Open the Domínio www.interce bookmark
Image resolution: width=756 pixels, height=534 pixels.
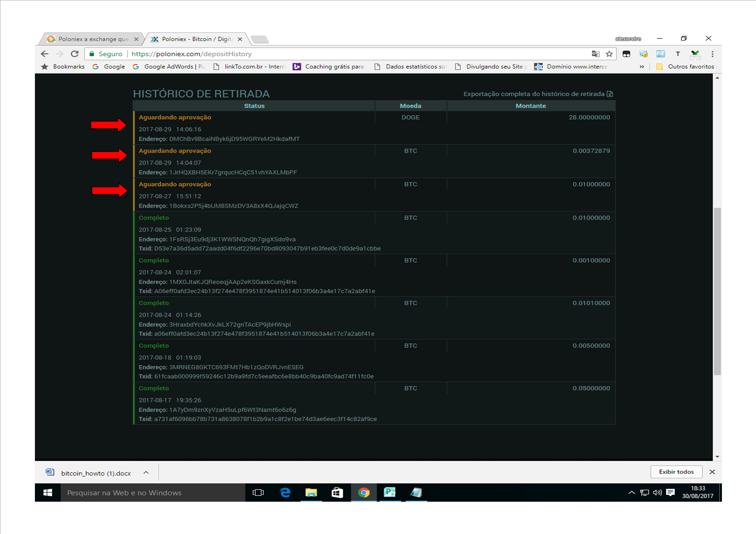click(x=571, y=66)
